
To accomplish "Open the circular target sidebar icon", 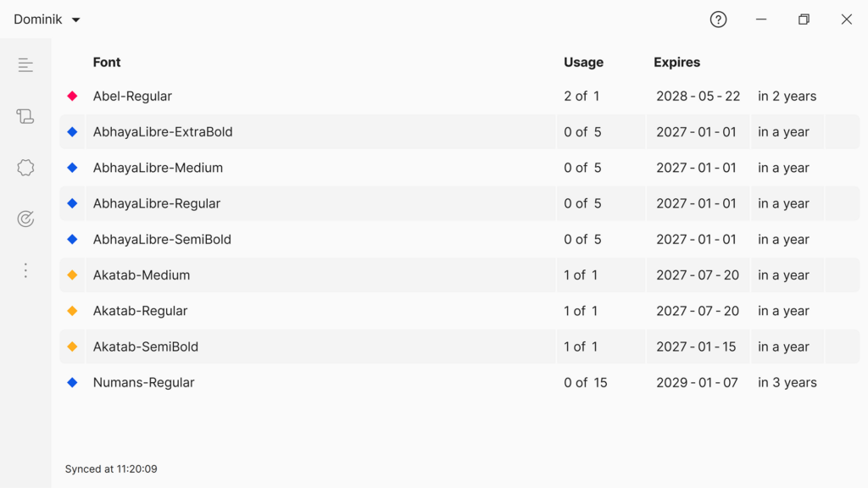I will pos(25,219).
